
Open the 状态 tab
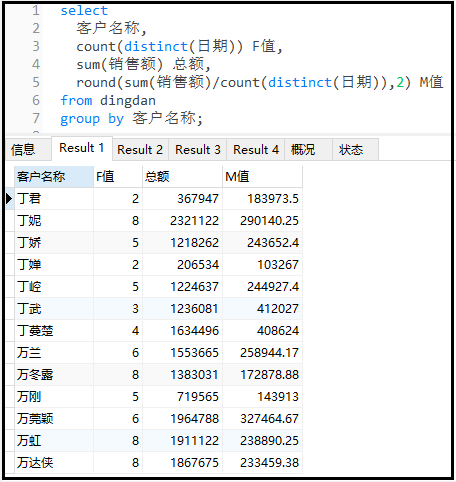(x=355, y=150)
